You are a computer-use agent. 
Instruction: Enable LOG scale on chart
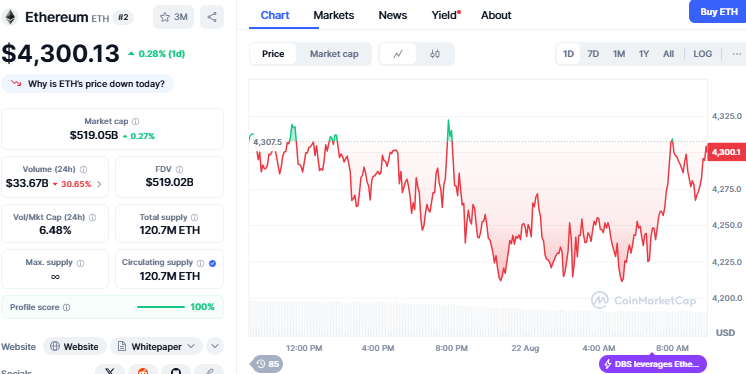[702, 54]
